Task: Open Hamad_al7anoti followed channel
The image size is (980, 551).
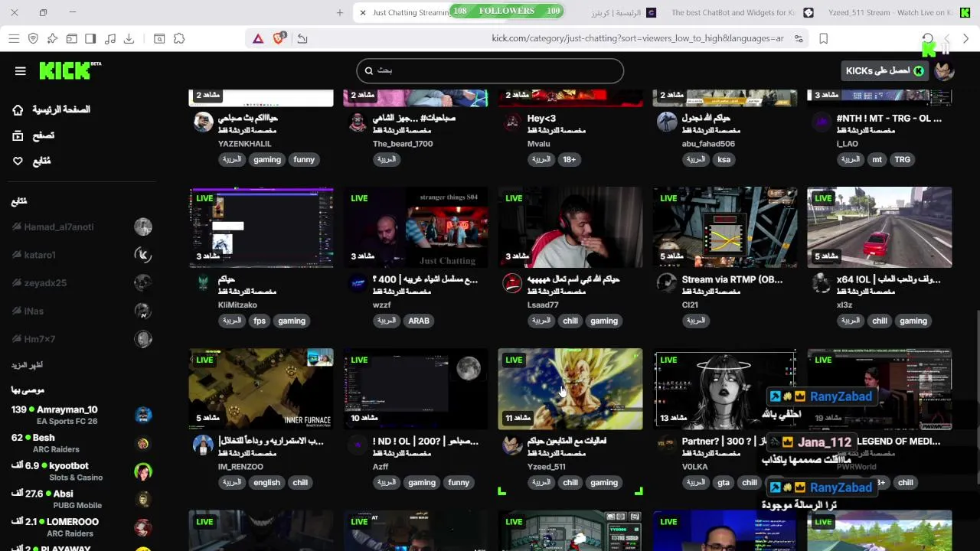Action: (x=81, y=227)
